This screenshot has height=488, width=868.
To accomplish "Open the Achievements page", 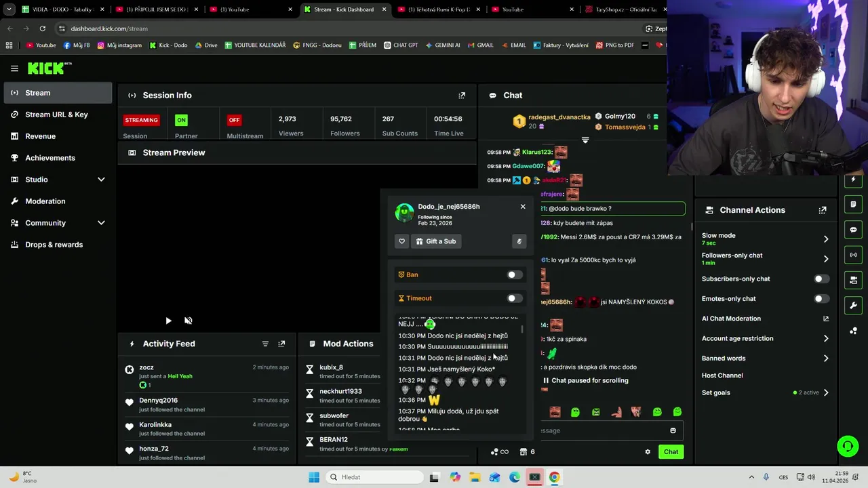I will coord(58,158).
